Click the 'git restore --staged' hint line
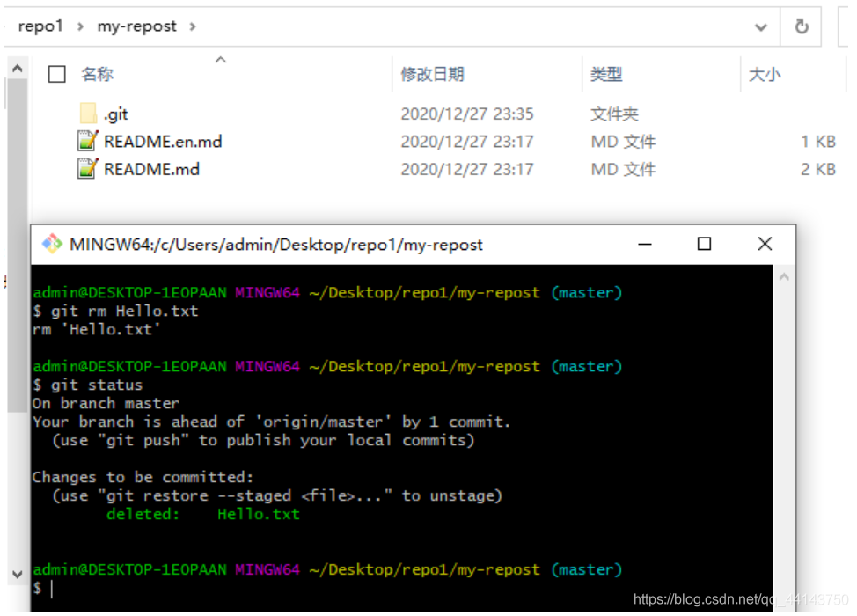 click(276, 495)
